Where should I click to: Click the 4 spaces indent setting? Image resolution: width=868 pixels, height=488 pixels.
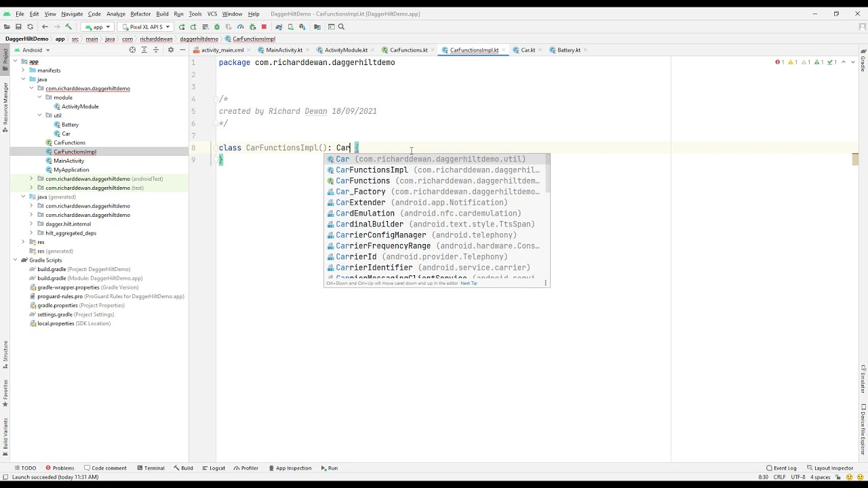(x=821, y=477)
